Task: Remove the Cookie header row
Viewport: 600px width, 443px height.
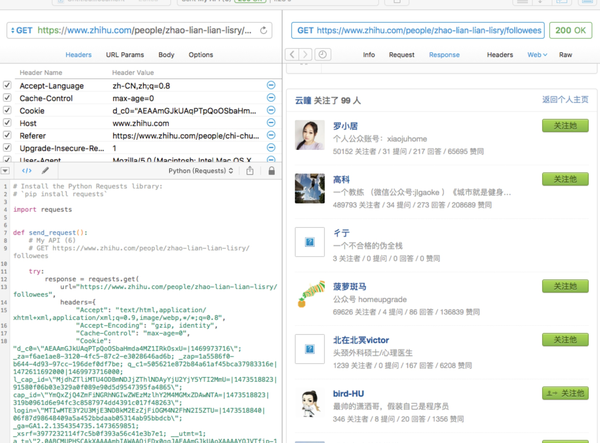Action: (x=271, y=110)
